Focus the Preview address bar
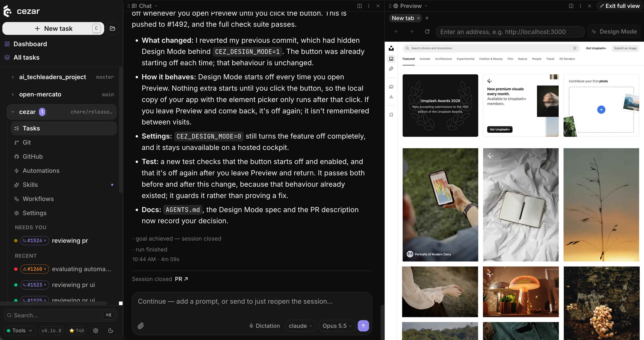The width and height of the screenshot is (644, 340). [x=510, y=32]
